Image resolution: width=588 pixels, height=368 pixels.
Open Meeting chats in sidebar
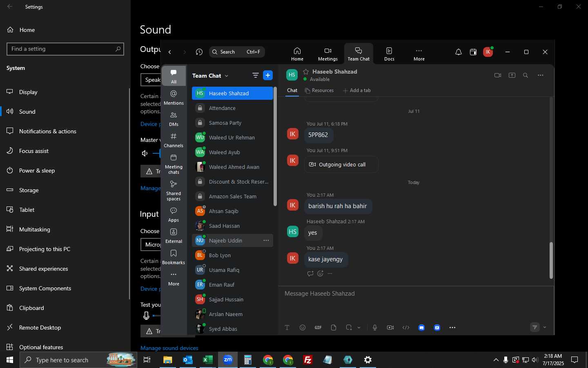[174, 164]
